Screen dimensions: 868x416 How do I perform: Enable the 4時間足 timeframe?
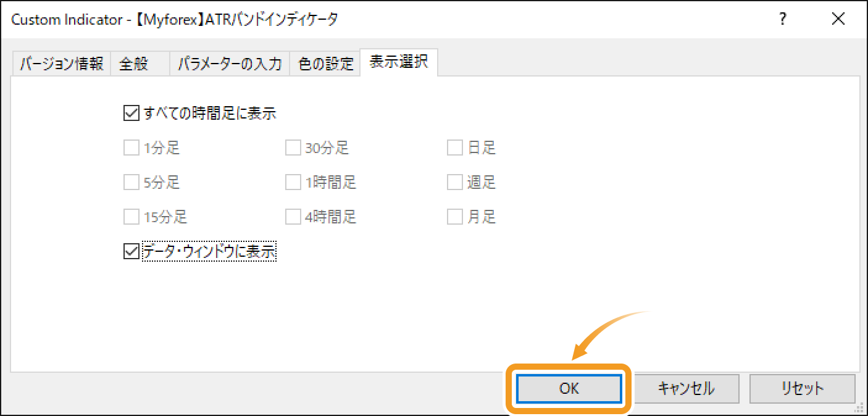(293, 217)
